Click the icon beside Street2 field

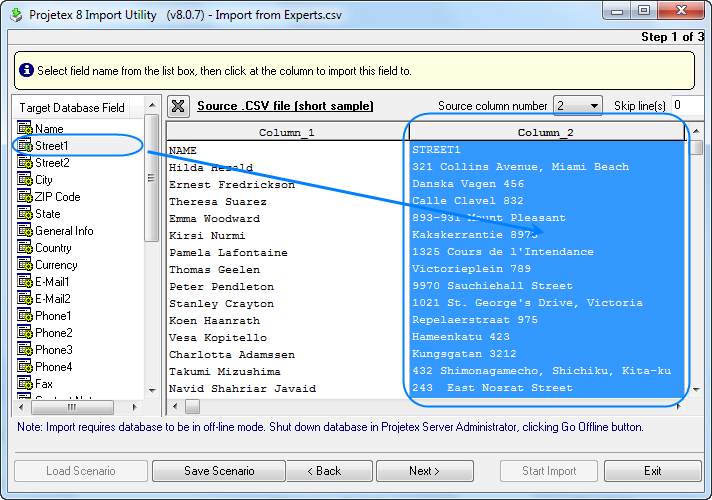25,162
